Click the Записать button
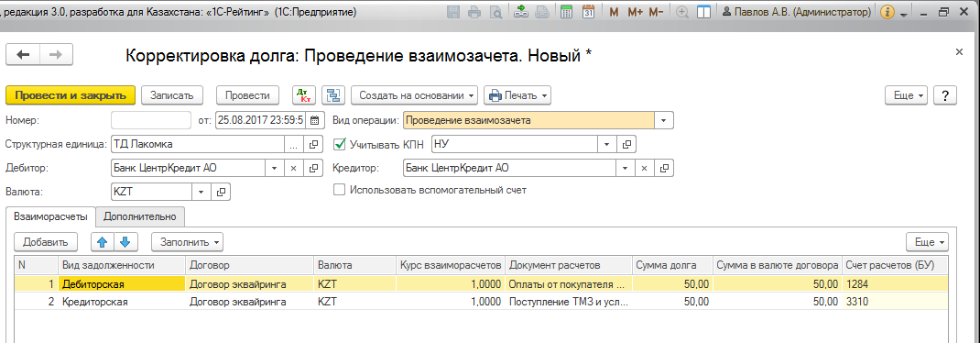Viewport: 980px width, 343px height. [x=172, y=95]
